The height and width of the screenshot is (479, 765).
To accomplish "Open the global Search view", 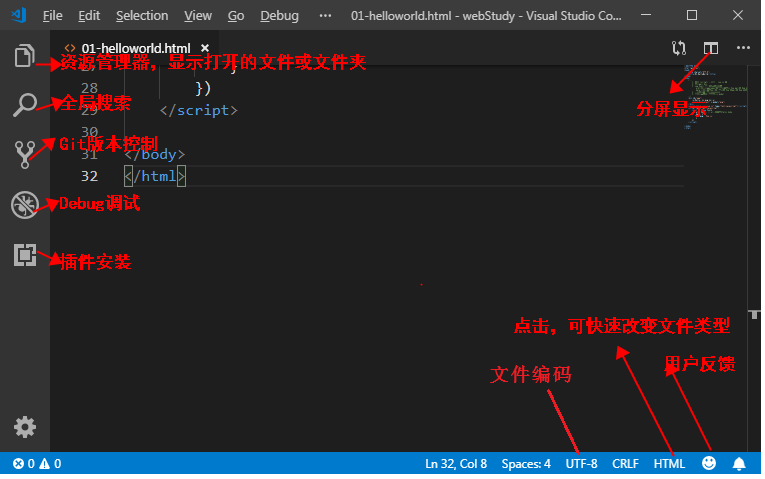I will (24, 104).
